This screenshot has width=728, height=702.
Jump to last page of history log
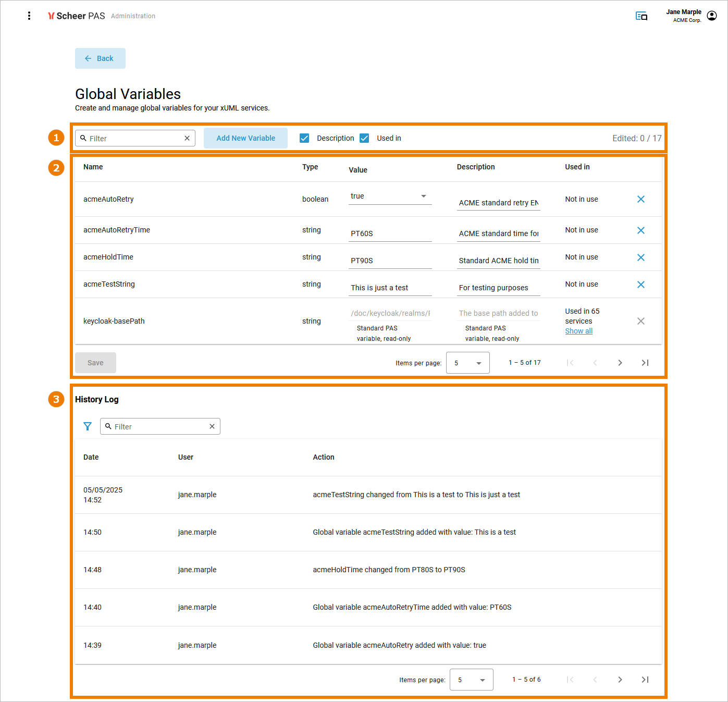[645, 680]
